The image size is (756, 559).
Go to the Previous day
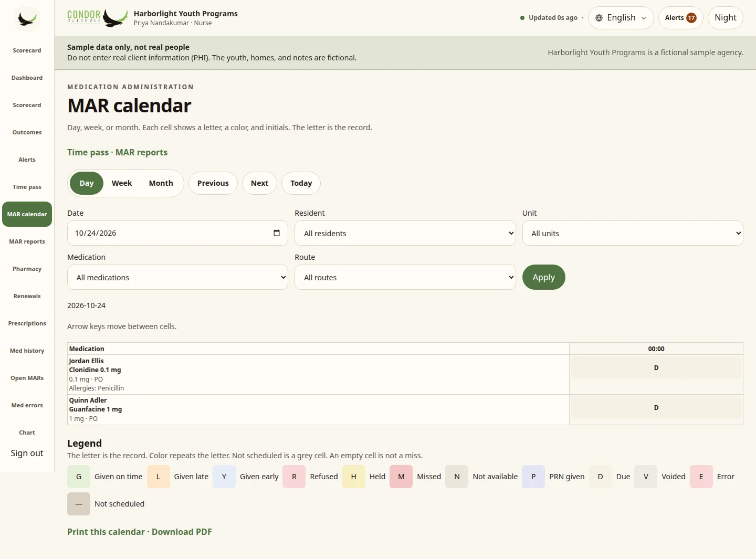pos(213,183)
